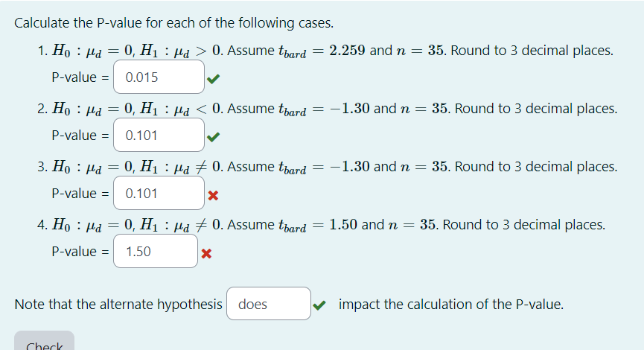Click the "P-value =" label for case 1
This screenshot has height=350, width=644.
[x=80, y=77]
